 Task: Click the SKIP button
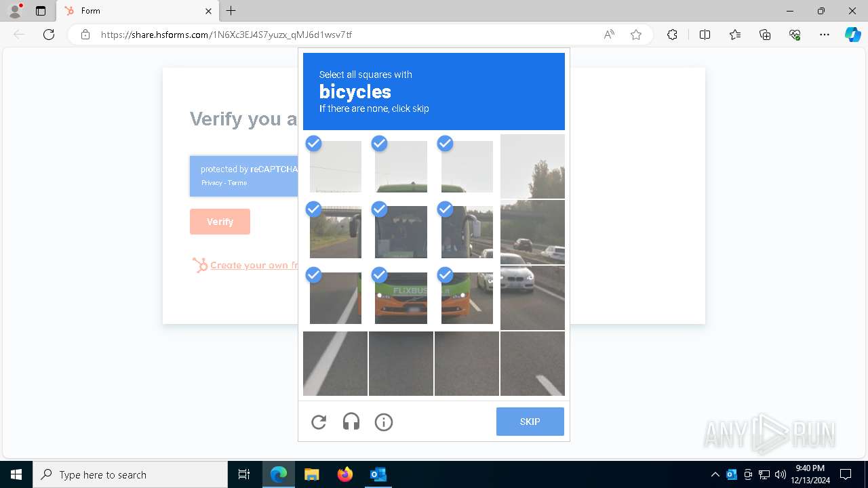coord(530,422)
